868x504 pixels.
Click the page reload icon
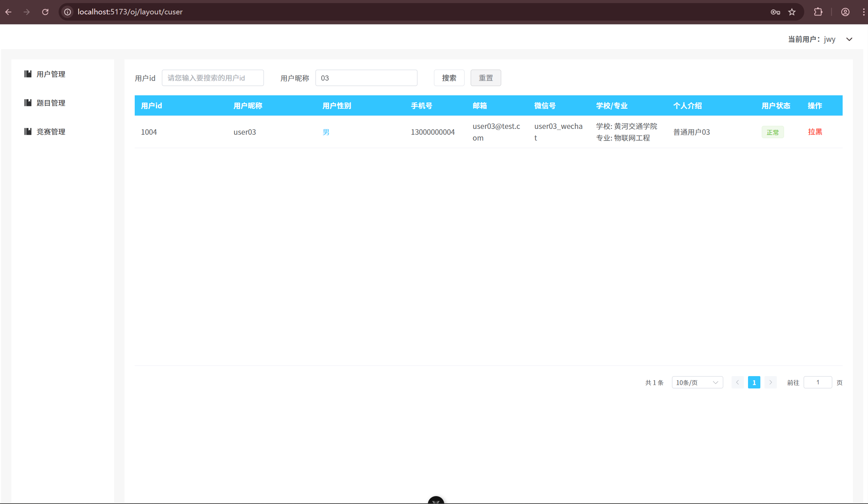coord(45,12)
